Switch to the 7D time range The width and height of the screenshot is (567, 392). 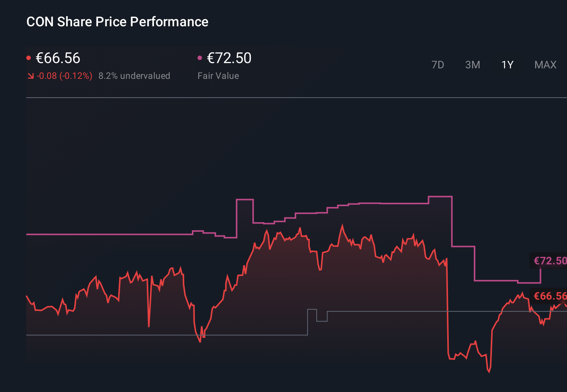438,65
